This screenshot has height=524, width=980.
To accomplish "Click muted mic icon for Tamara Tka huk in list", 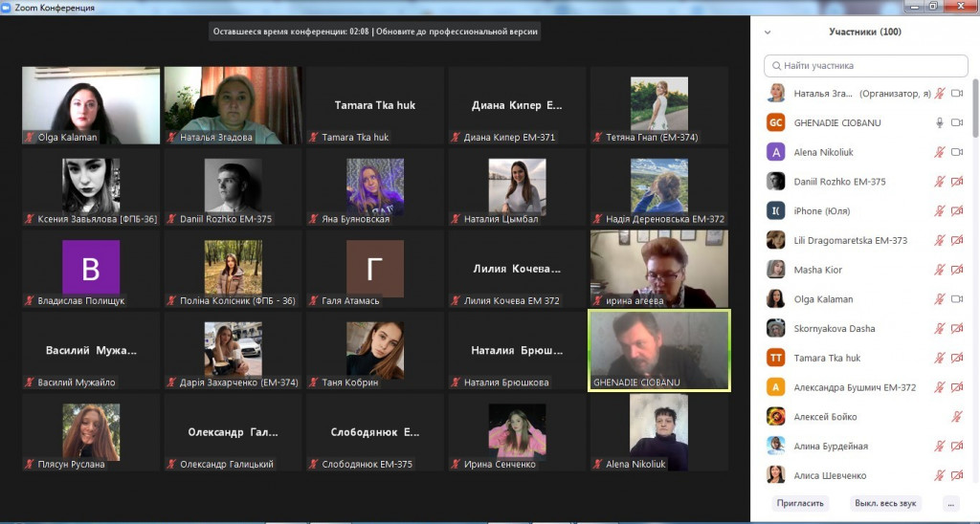I will (x=940, y=358).
